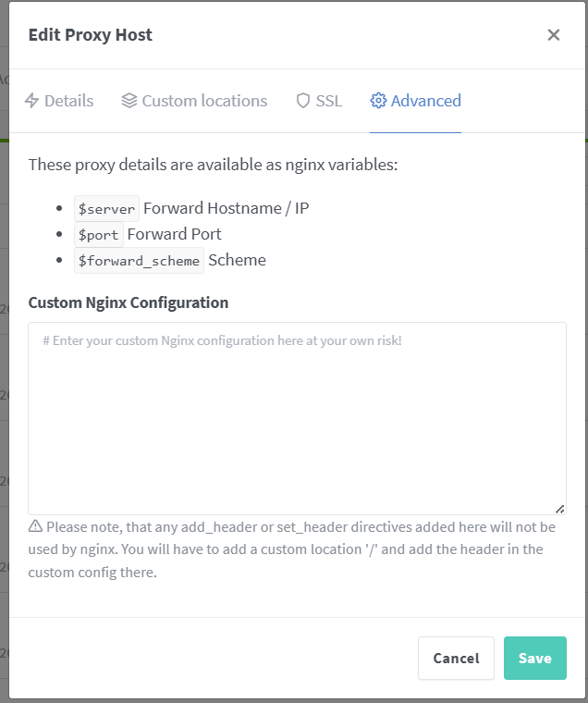Viewport: 588px width, 703px height.
Task: Click the warning triangle icon below textarea
Action: (x=35, y=526)
